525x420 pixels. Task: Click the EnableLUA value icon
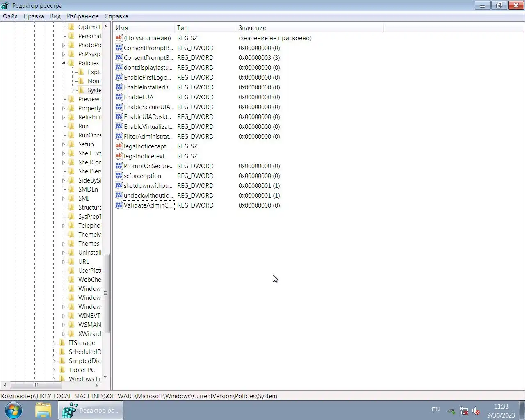pos(119,97)
